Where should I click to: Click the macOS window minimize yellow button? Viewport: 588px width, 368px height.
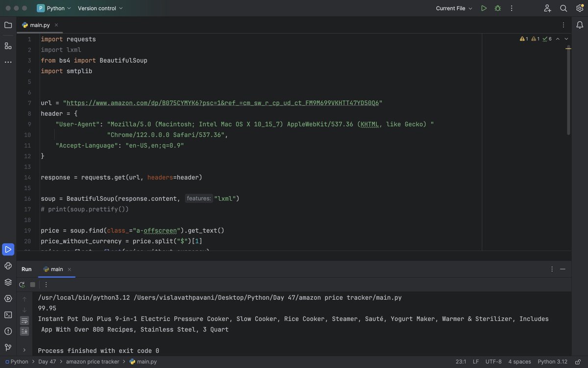pyautogui.click(x=17, y=8)
